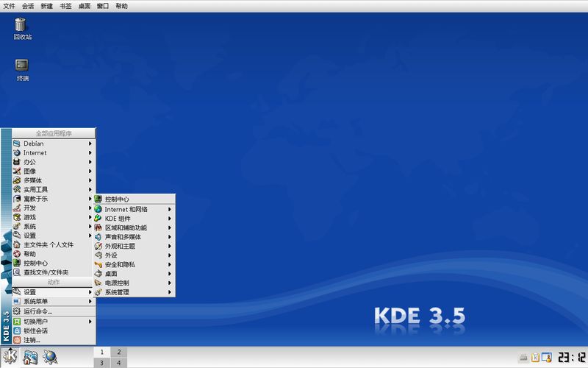The height and width of the screenshot is (368, 588).
Task: Click the KDE K-menu start button
Action: coord(10,357)
